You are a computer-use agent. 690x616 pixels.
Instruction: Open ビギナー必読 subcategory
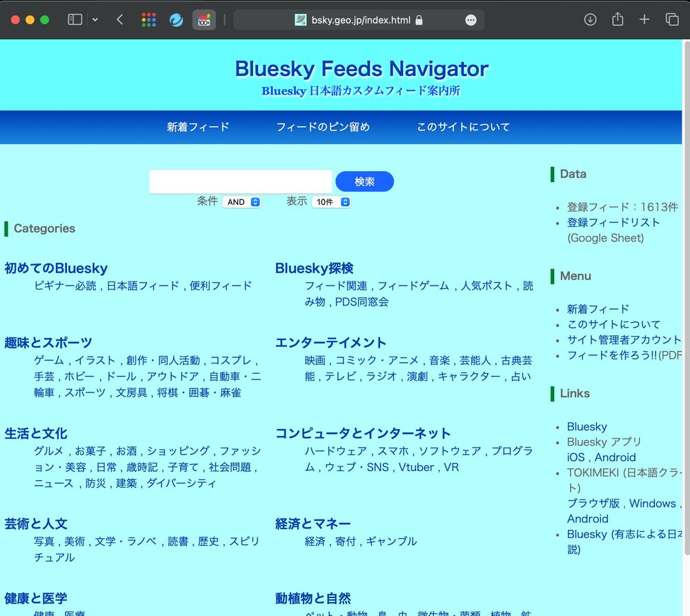65,286
